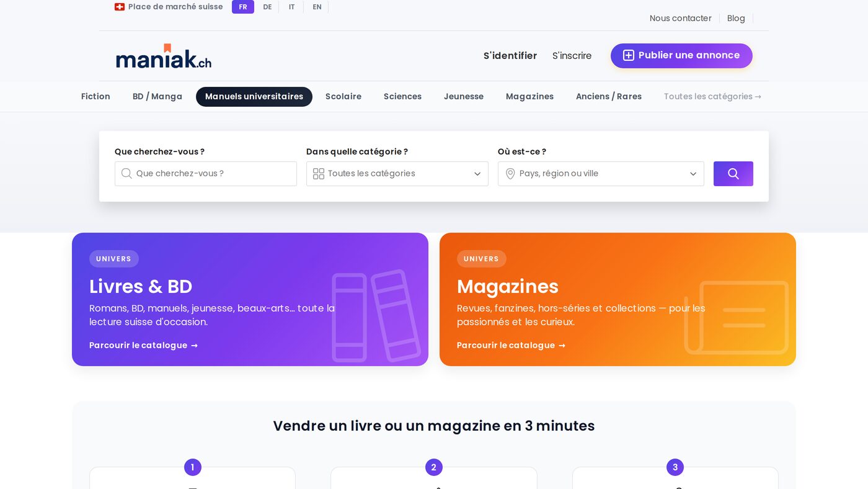The image size is (868, 489).
Task: Click the maniak.ch logo
Action: click(164, 56)
